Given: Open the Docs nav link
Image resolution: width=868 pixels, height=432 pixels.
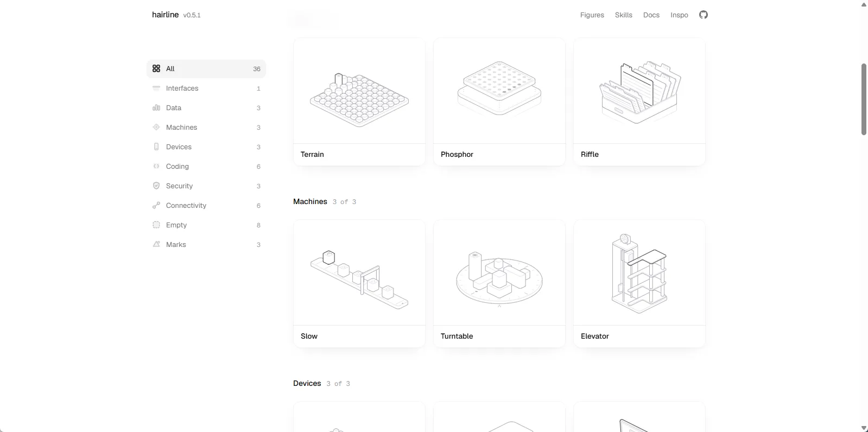Looking at the screenshot, I should [651, 15].
